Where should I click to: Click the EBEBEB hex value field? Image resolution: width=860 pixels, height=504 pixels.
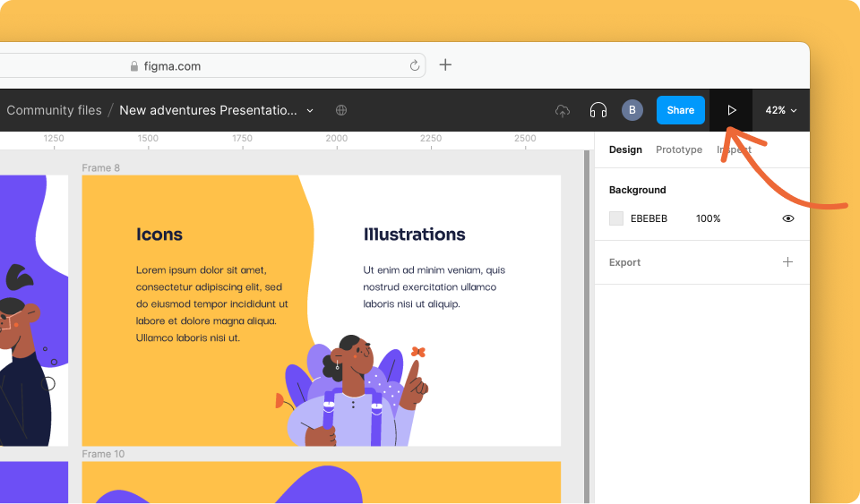pyautogui.click(x=649, y=218)
